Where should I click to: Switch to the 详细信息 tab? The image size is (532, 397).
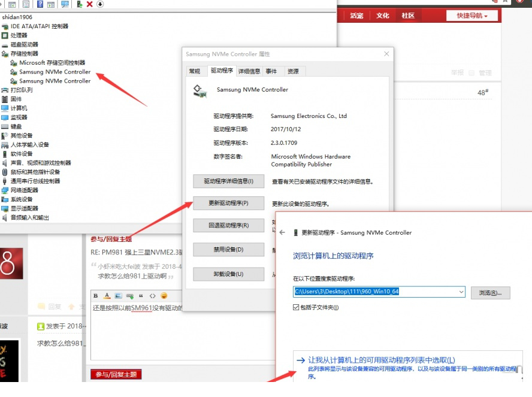249,71
